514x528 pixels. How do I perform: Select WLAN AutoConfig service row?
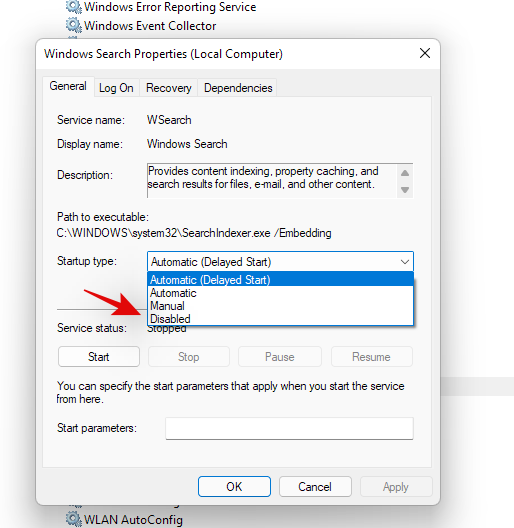click(x=124, y=519)
